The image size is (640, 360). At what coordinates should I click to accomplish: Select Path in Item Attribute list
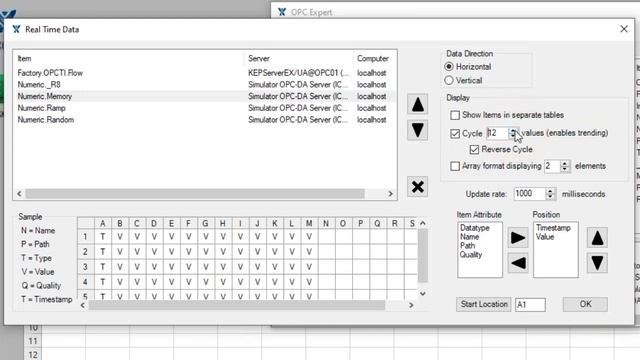(x=468, y=246)
